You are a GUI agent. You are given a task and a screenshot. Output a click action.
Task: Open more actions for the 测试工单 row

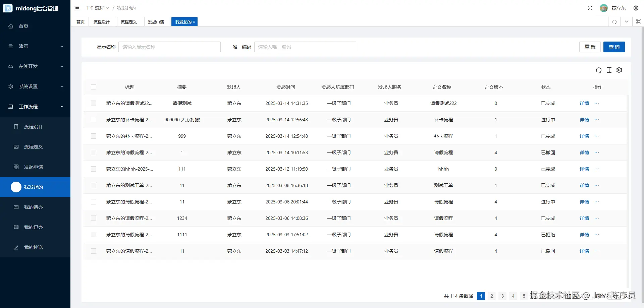[x=597, y=185]
